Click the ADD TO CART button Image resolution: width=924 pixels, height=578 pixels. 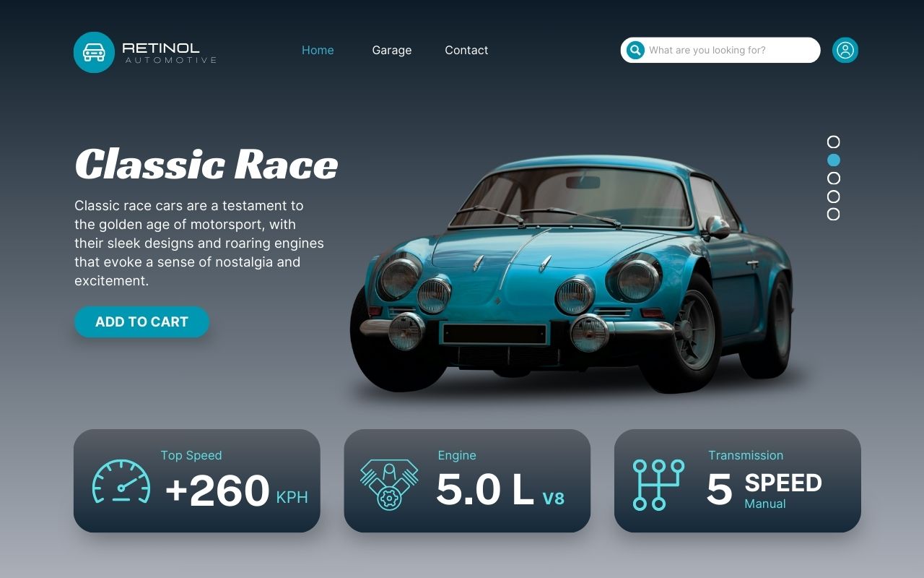[141, 322]
